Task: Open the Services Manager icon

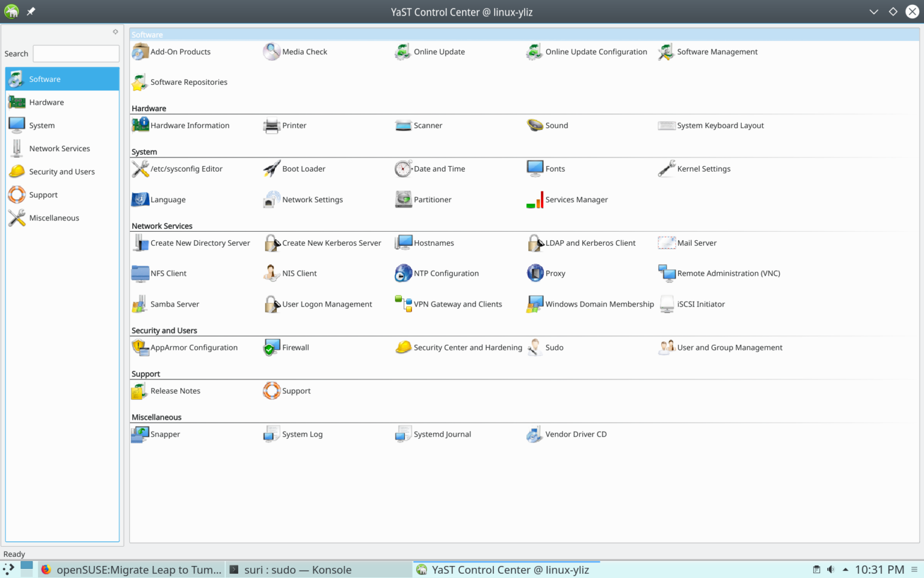Action: [535, 199]
